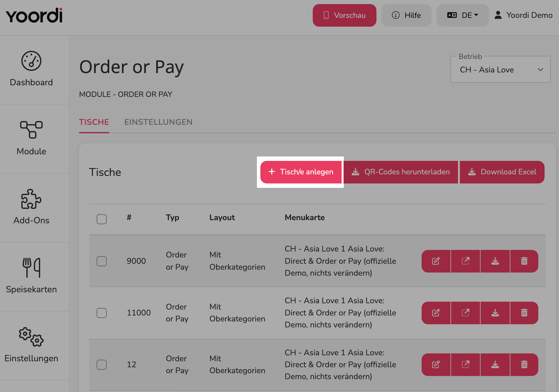559x392 pixels.
Task: Click the Yoordi Demo user account
Action: (x=523, y=15)
